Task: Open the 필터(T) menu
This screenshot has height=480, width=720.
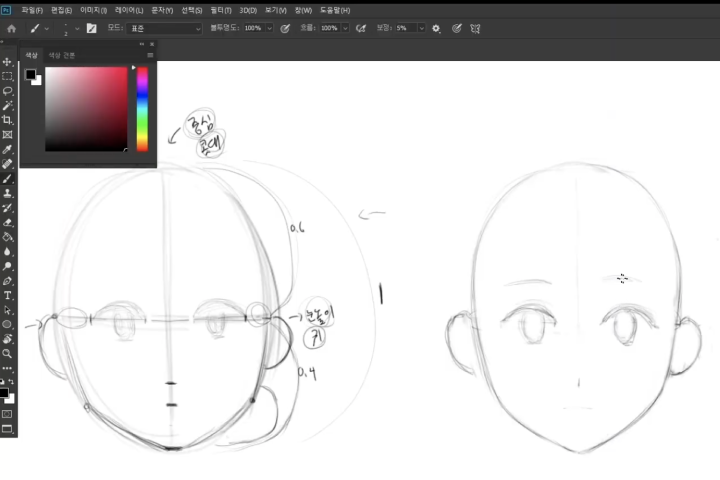Action: click(221, 10)
